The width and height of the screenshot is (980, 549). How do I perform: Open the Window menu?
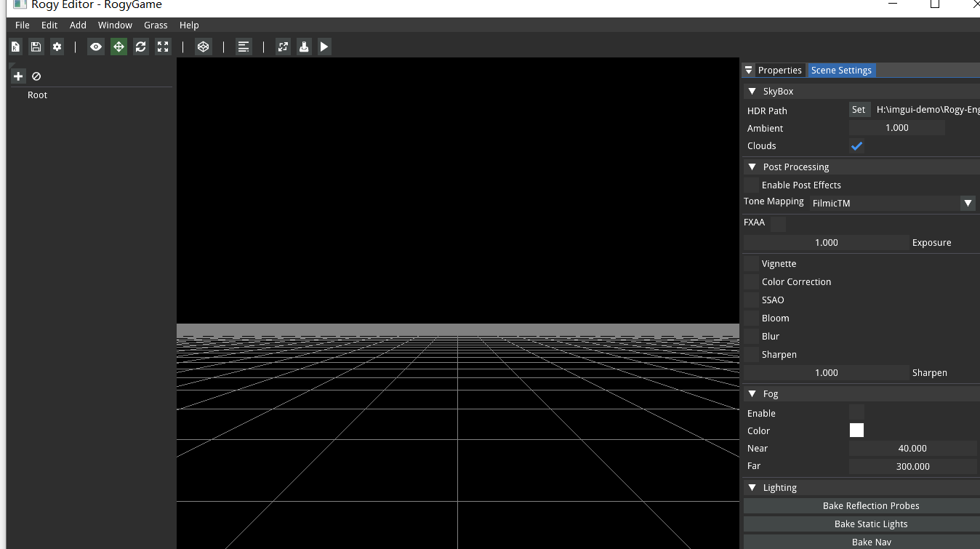point(115,25)
